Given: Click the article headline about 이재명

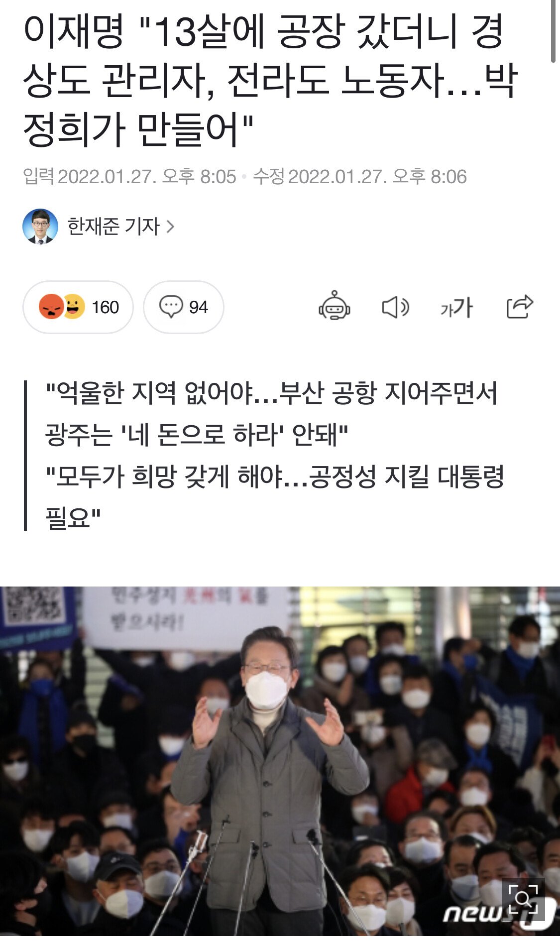Looking at the screenshot, I should tap(270, 80).
